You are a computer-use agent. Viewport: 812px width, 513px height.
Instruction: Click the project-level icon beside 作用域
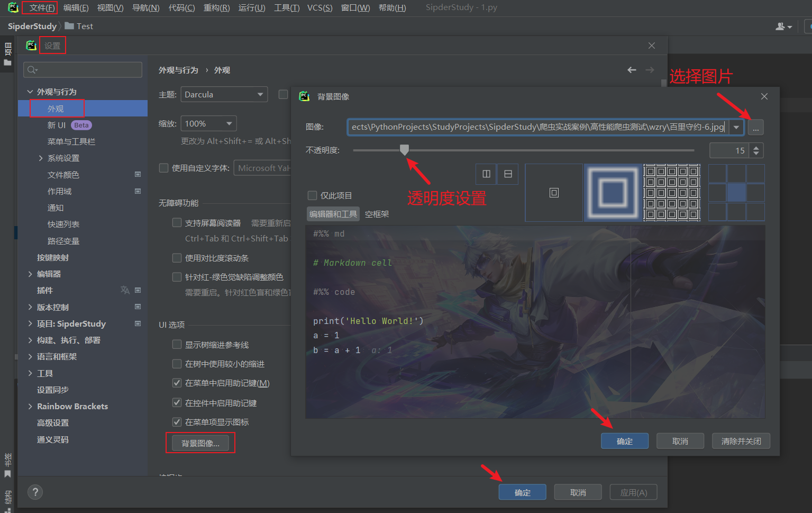[138, 191]
